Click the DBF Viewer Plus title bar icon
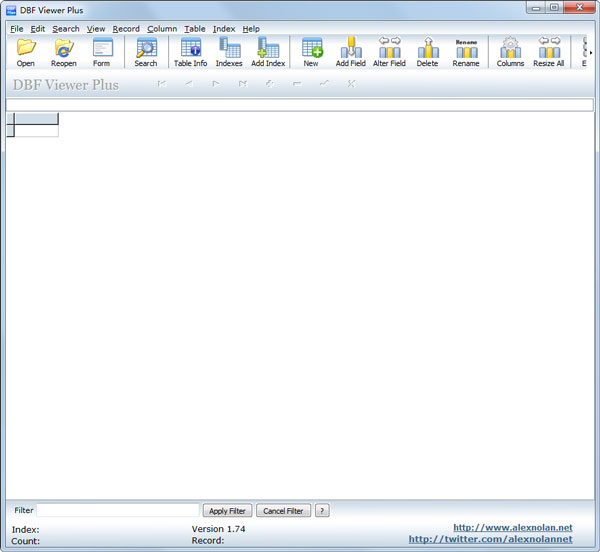The image size is (600, 552). click(11, 10)
